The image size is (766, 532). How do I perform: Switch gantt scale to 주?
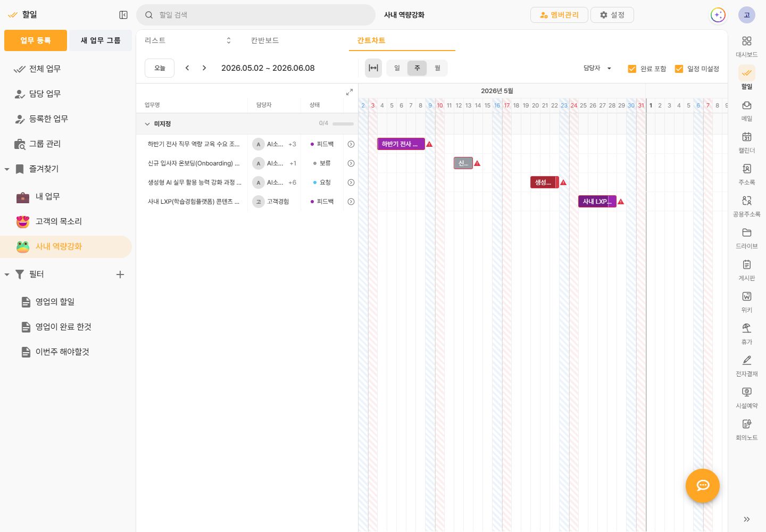pyautogui.click(x=417, y=68)
